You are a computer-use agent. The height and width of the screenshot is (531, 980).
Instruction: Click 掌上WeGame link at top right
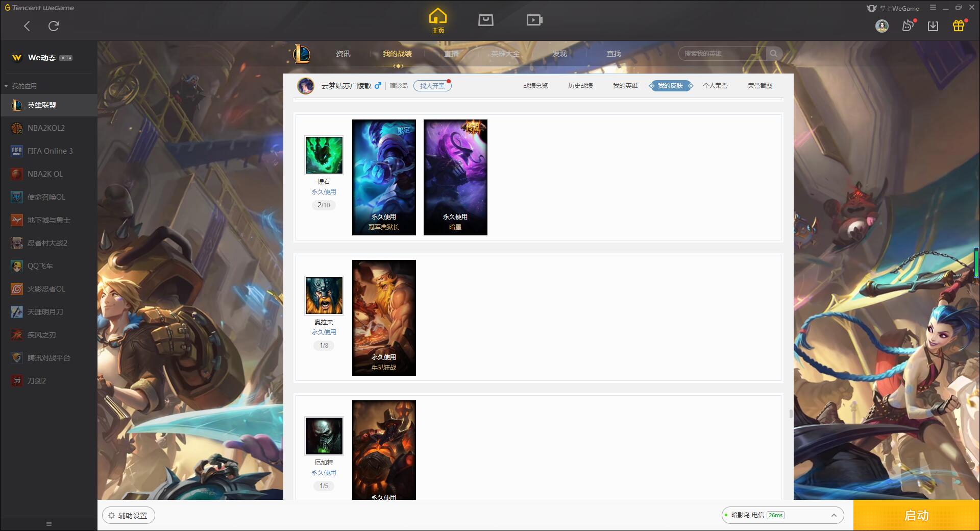893,8
